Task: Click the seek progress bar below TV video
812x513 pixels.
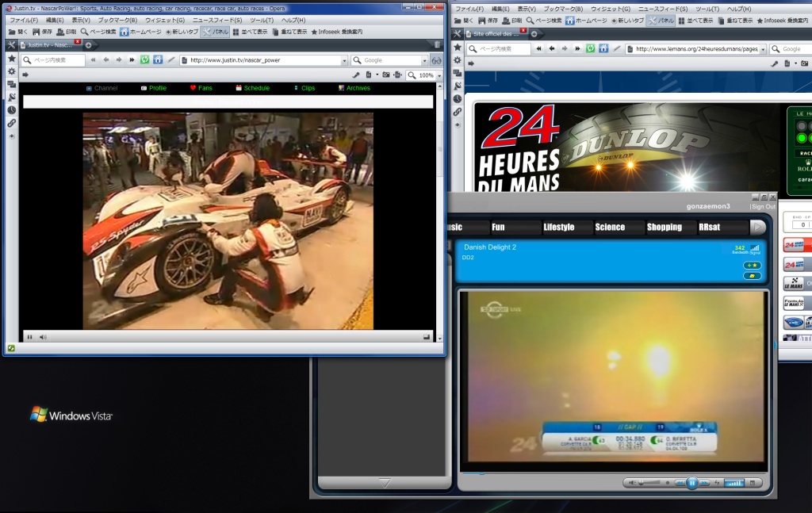Action: [613, 473]
